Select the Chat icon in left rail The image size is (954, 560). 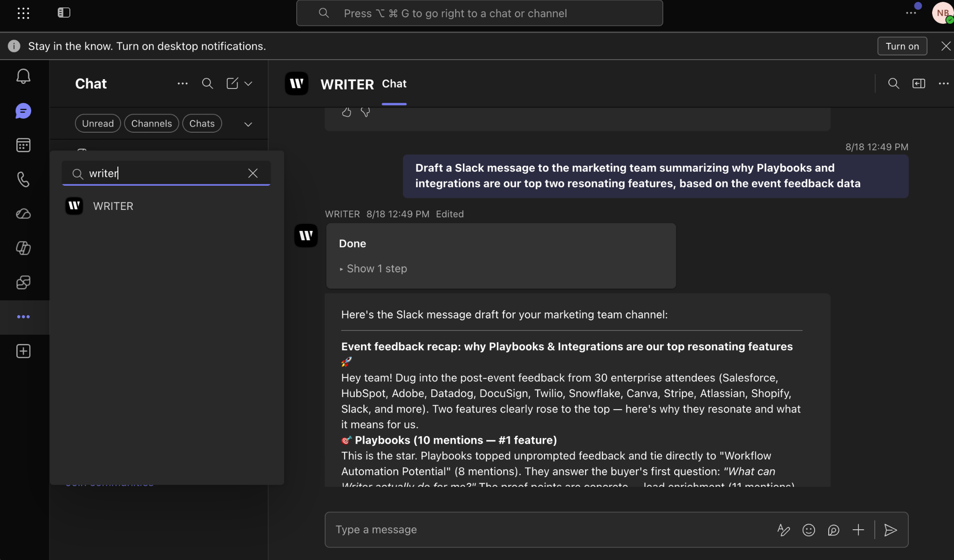pyautogui.click(x=23, y=111)
